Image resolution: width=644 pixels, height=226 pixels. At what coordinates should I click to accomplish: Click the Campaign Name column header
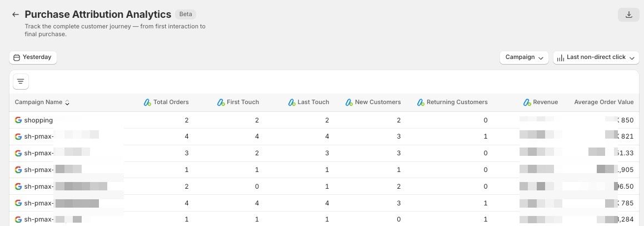coord(38,102)
